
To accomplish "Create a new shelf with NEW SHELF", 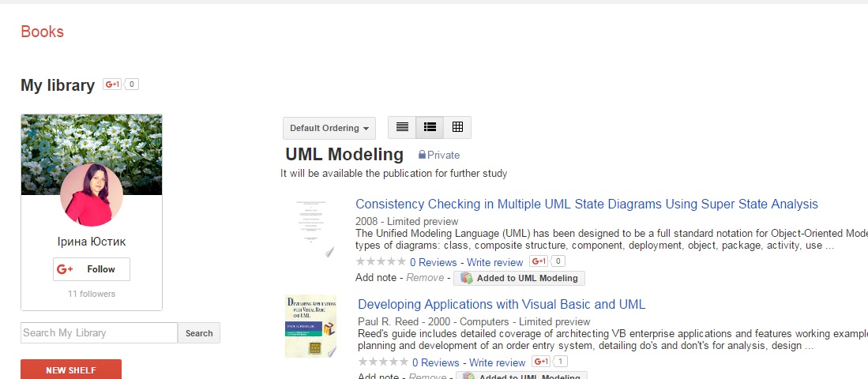I will click(71, 370).
